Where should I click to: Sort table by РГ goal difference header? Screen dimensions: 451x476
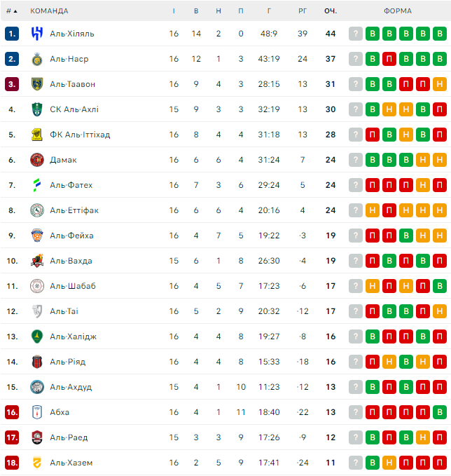coord(303,11)
